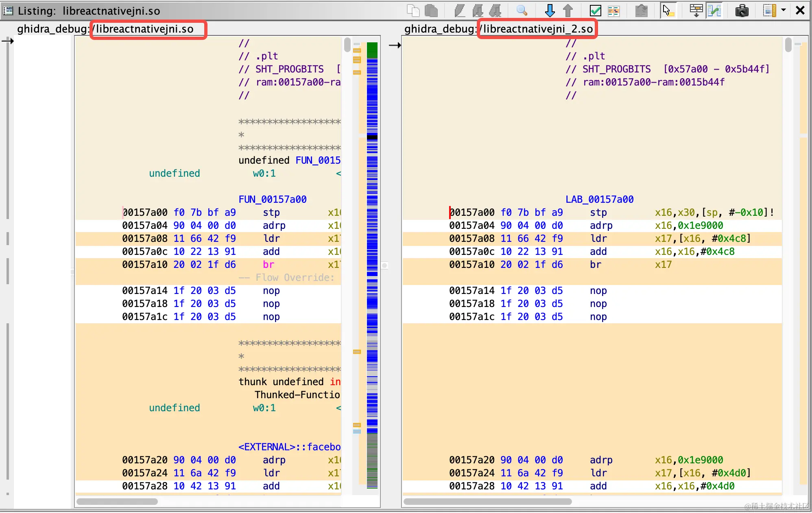
Task: Go to next difference with blue down arrow
Action: tap(550, 11)
